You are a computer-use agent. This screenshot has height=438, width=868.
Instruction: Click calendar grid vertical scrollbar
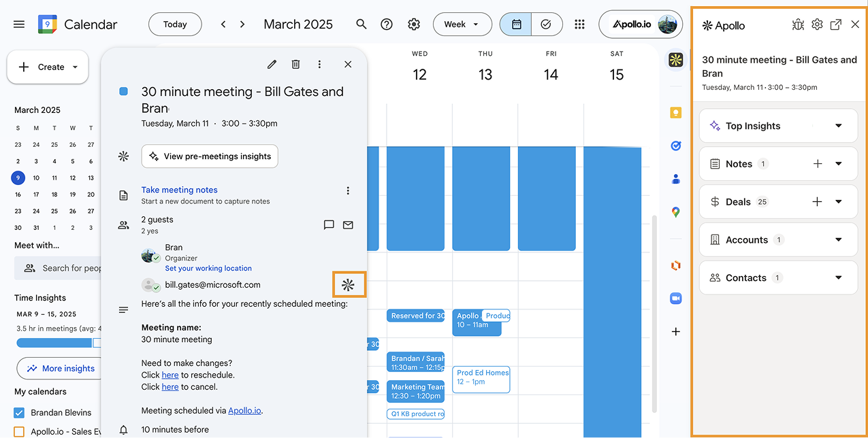point(655,313)
